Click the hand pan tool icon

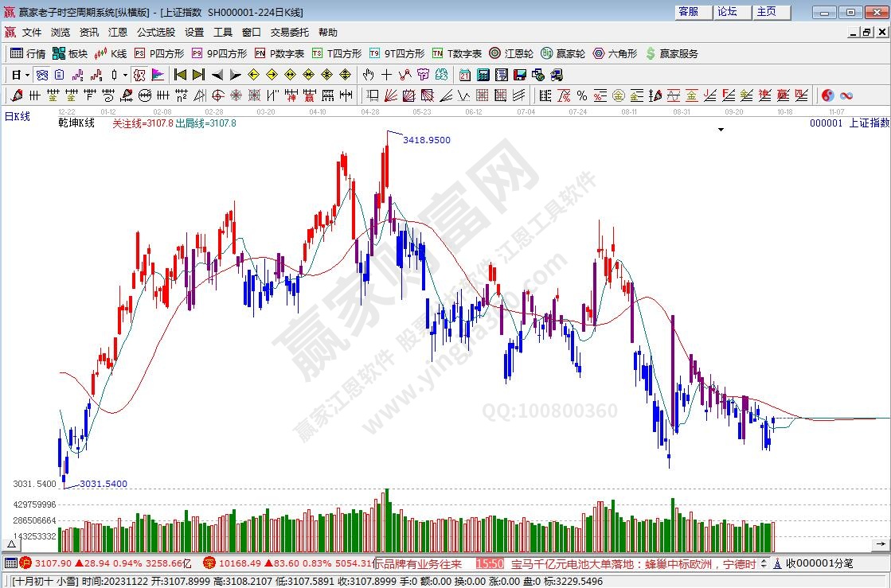click(x=368, y=75)
